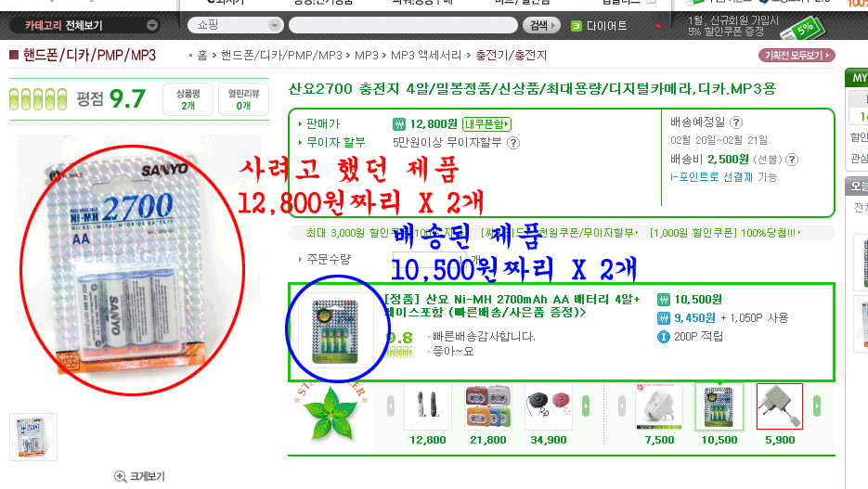Click the 기획전 모두보기 button
The height and width of the screenshot is (489, 868).
[797, 56]
